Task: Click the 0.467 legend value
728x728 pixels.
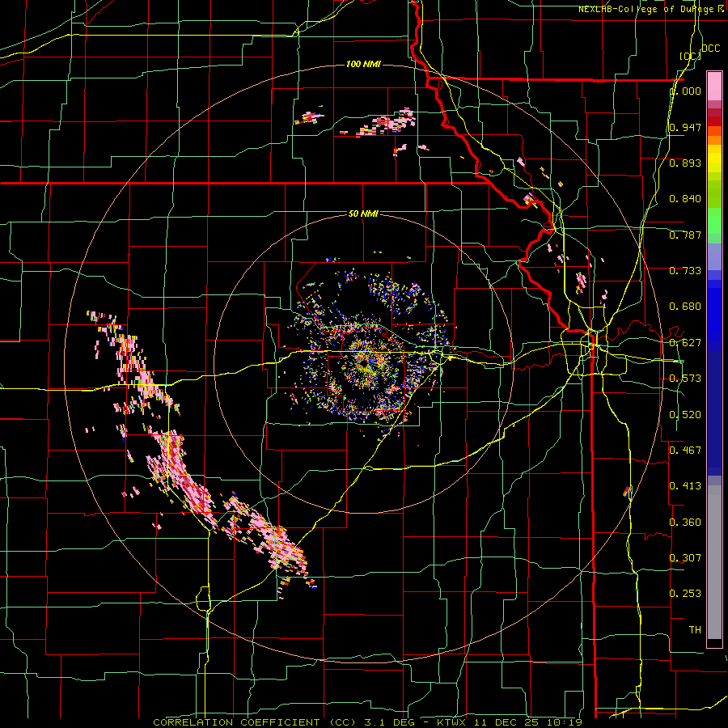Action: point(685,451)
